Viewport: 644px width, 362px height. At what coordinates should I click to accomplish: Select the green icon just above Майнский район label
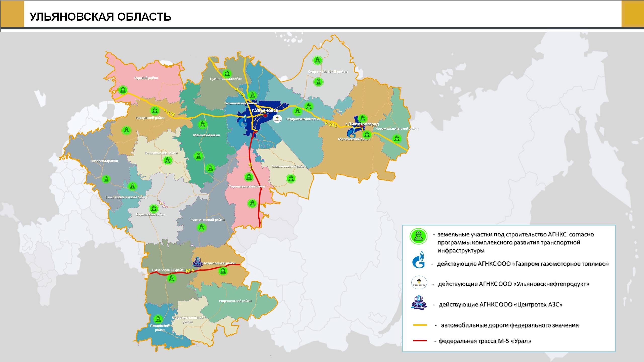pyautogui.click(x=203, y=124)
